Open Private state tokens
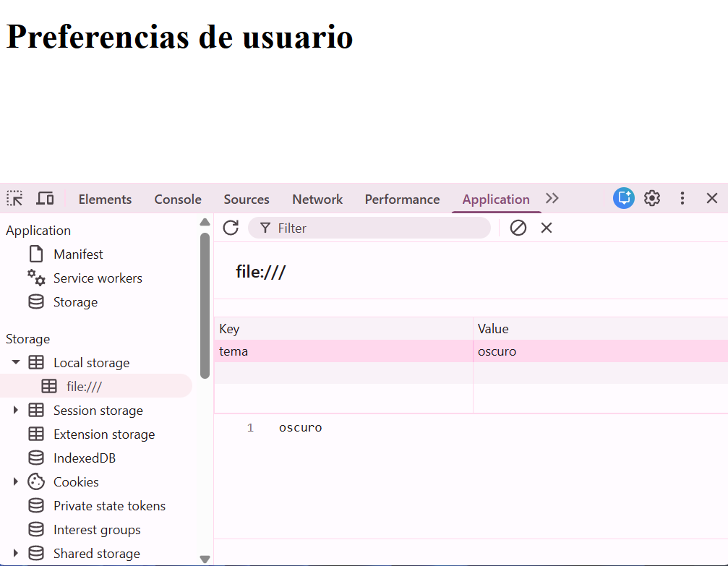 click(x=109, y=505)
